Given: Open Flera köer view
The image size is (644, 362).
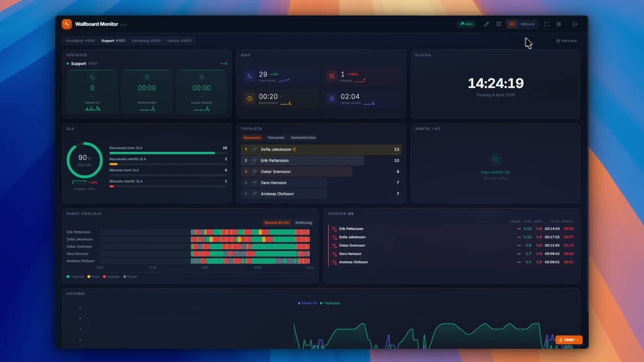Looking at the screenshot, I should tap(567, 41).
